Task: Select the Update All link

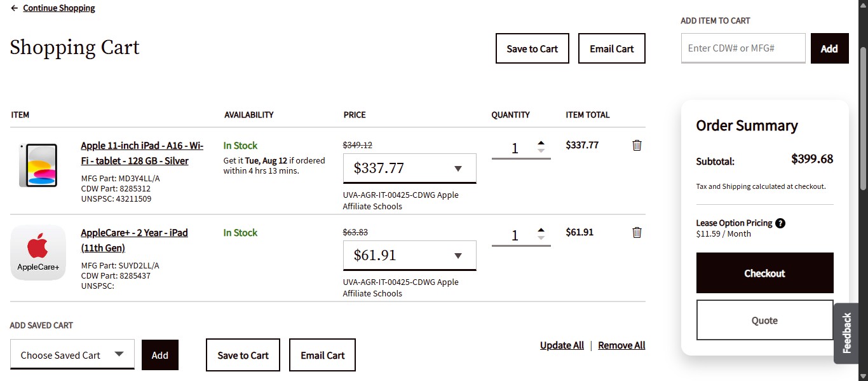Action: point(562,345)
